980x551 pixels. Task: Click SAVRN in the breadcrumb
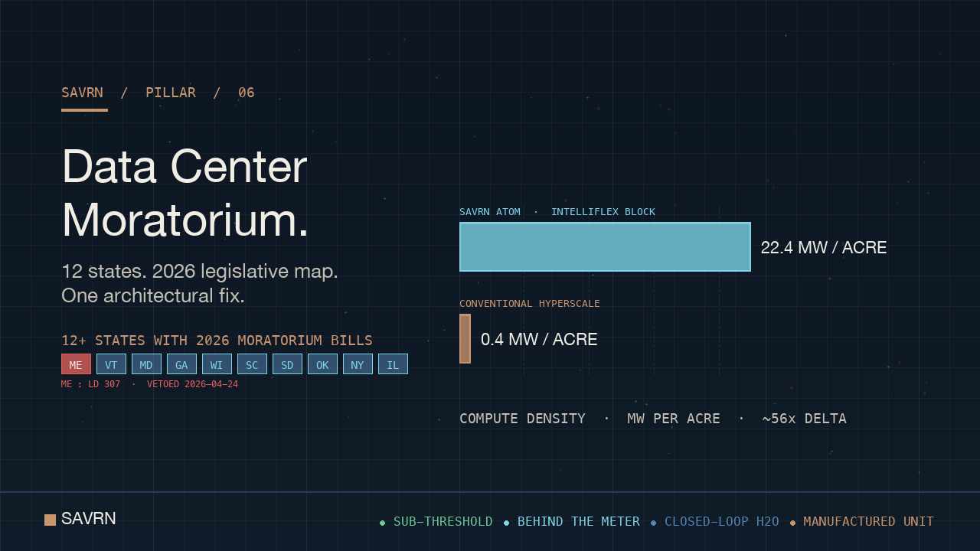pyautogui.click(x=82, y=93)
